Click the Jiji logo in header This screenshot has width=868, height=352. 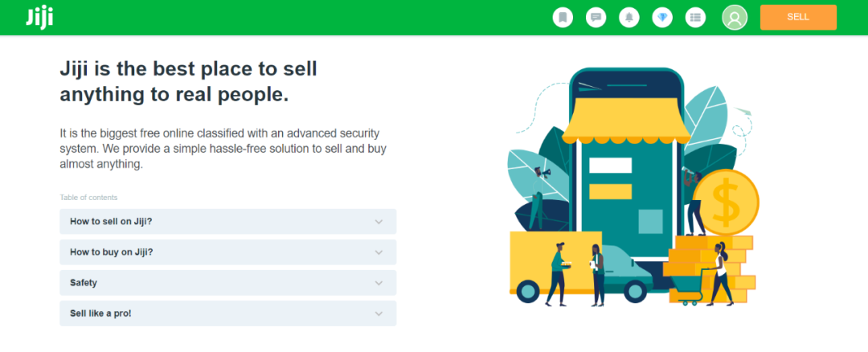click(x=39, y=17)
